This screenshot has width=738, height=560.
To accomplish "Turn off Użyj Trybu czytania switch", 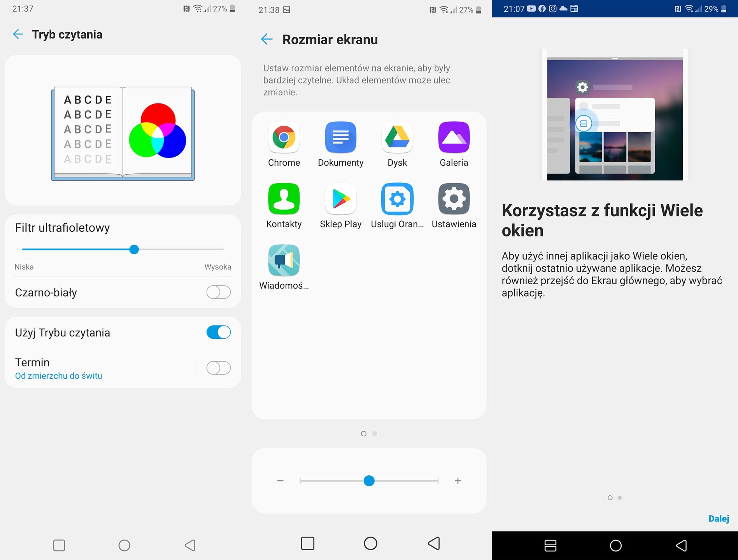I will [219, 332].
